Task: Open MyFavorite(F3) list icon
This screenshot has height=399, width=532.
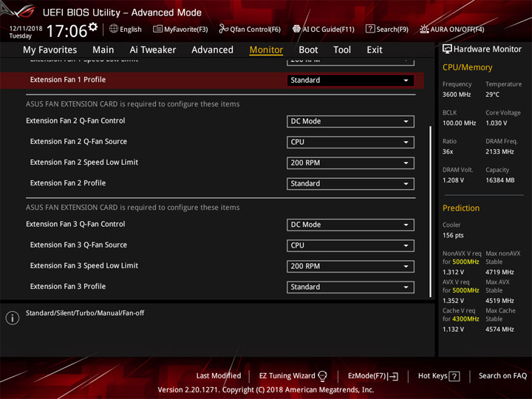Action: tap(157, 29)
